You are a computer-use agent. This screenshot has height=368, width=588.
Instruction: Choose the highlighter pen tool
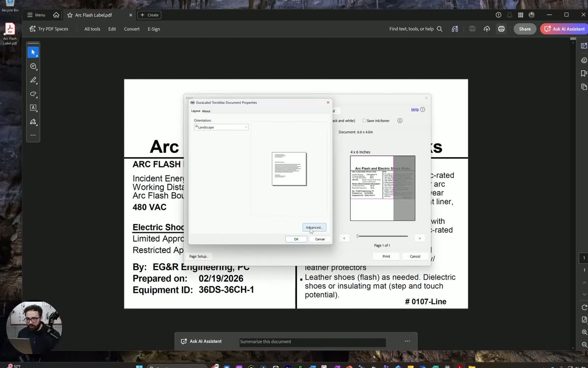point(33,80)
